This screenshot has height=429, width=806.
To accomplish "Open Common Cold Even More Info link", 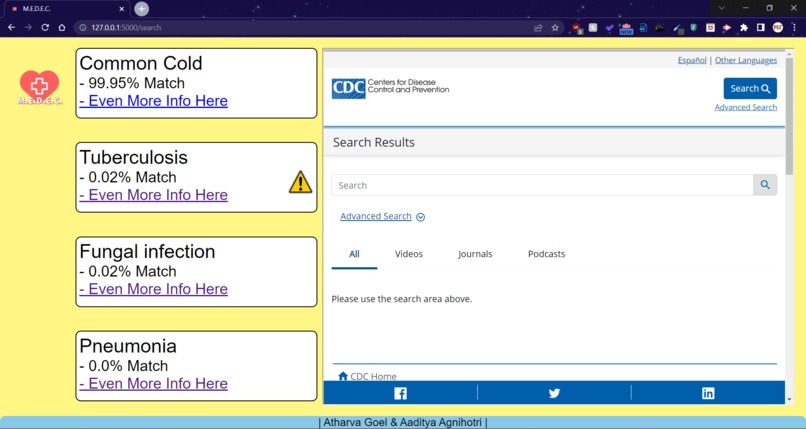I will pyautogui.click(x=154, y=101).
